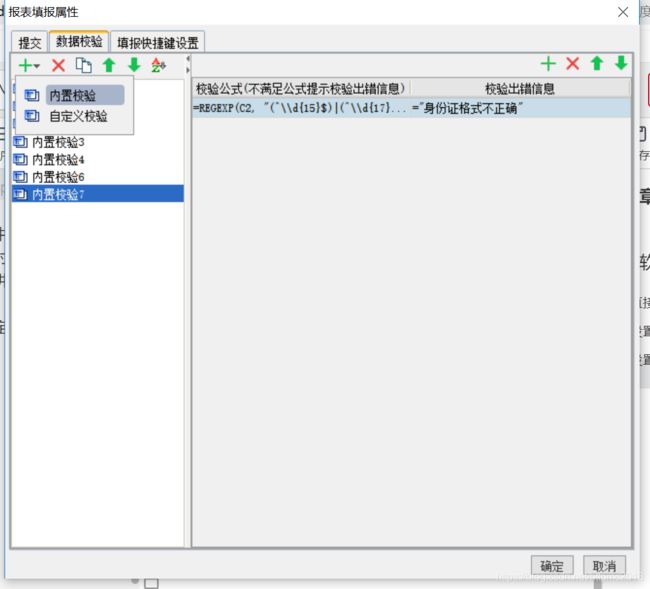Image resolution: width=650 pixels, height=589 pixels.
Task: Cancel with the 取消 button
Action: point(604,566)
